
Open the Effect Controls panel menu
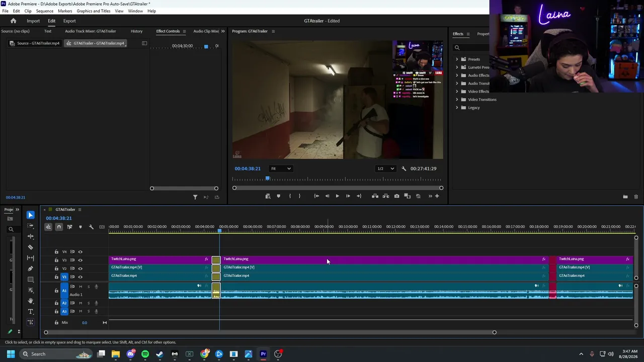point(184,31)
